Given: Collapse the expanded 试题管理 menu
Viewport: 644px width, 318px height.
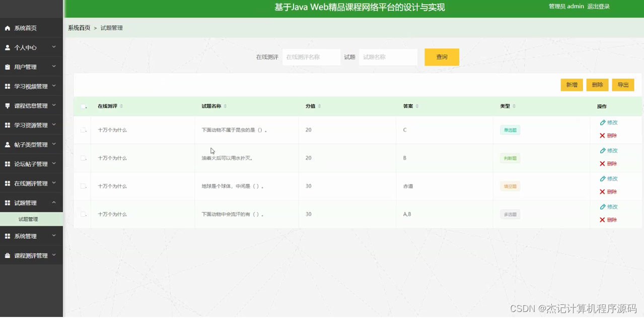Looking at the screenshot, I should coord(31,202).
